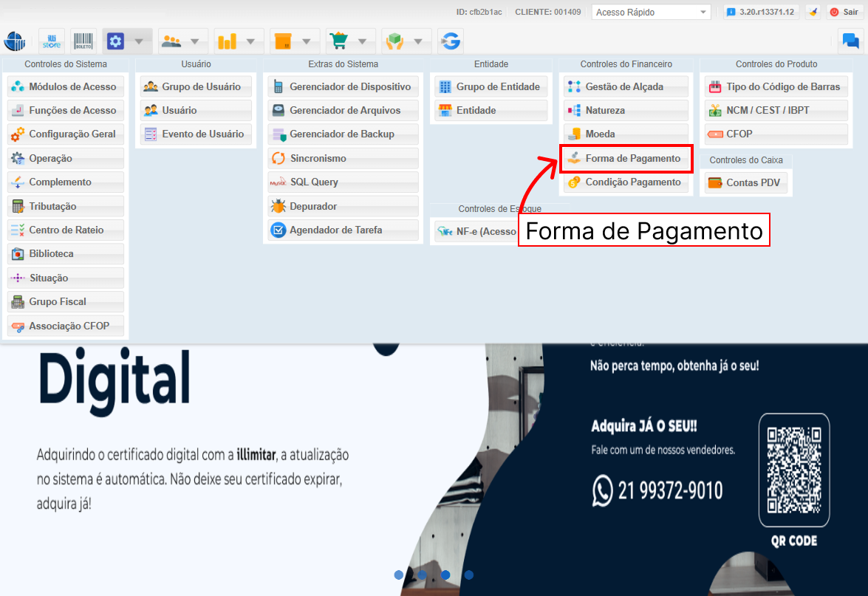Open Grupo de Entidade

coord(491,86)
